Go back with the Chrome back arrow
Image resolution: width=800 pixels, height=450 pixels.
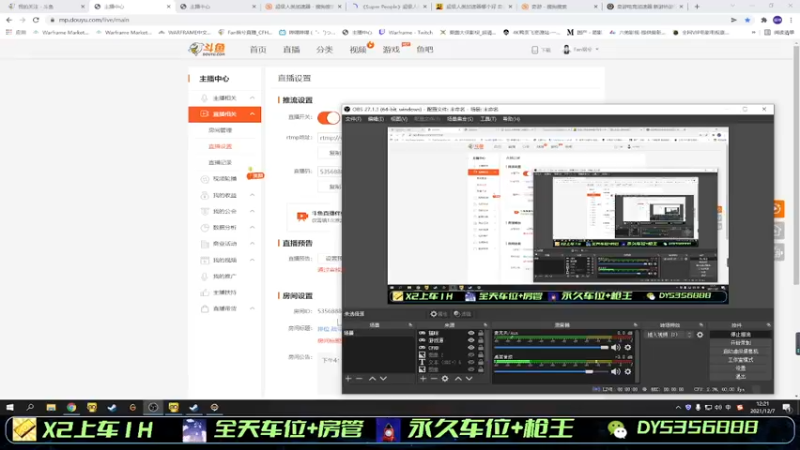click(9, 20)
